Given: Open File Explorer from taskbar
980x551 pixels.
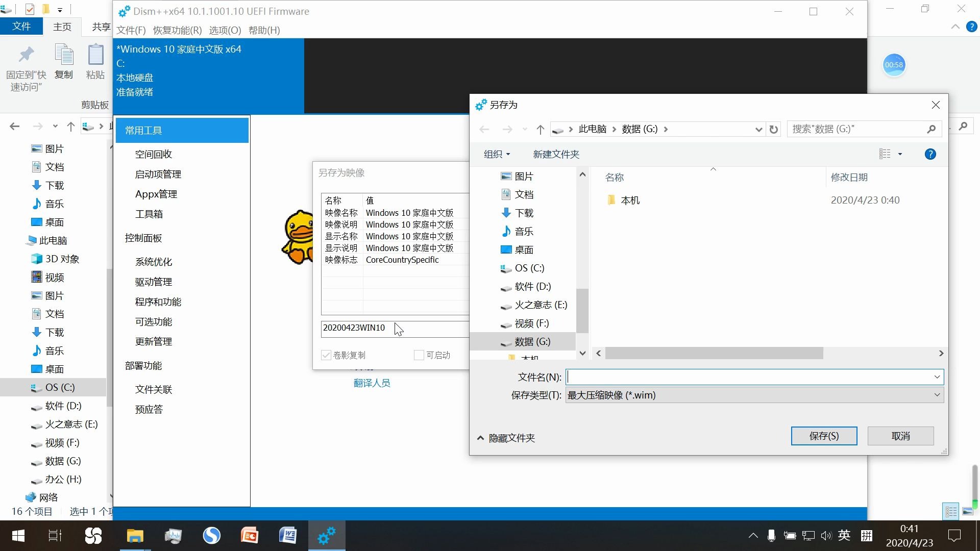Looking at the screenshot, I should (135, 536).
